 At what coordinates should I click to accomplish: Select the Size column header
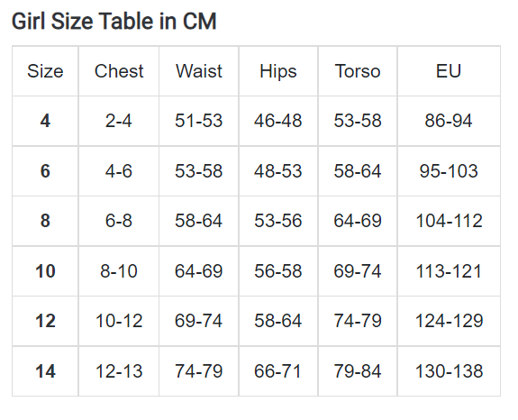tap(45, 71)
